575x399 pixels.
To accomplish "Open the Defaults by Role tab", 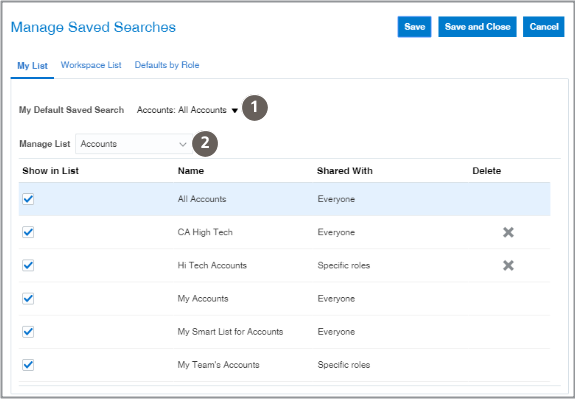I will click(167, 65).
